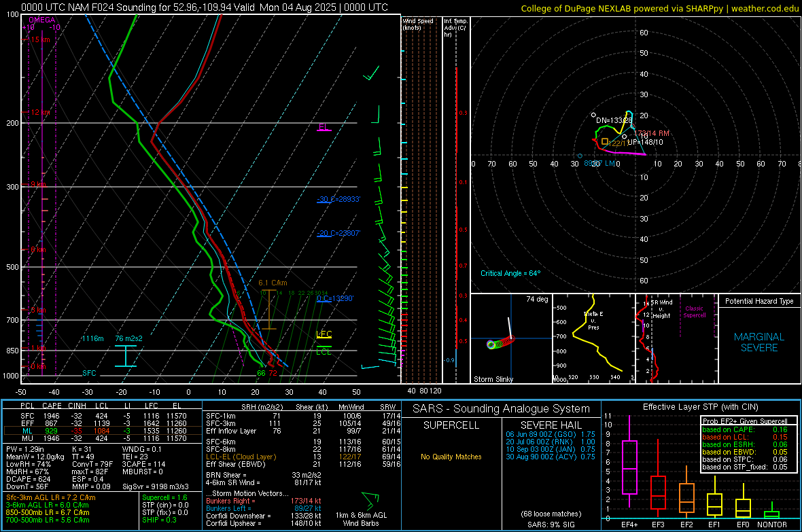Click the magenta OMEGA label

coord(41,20)
